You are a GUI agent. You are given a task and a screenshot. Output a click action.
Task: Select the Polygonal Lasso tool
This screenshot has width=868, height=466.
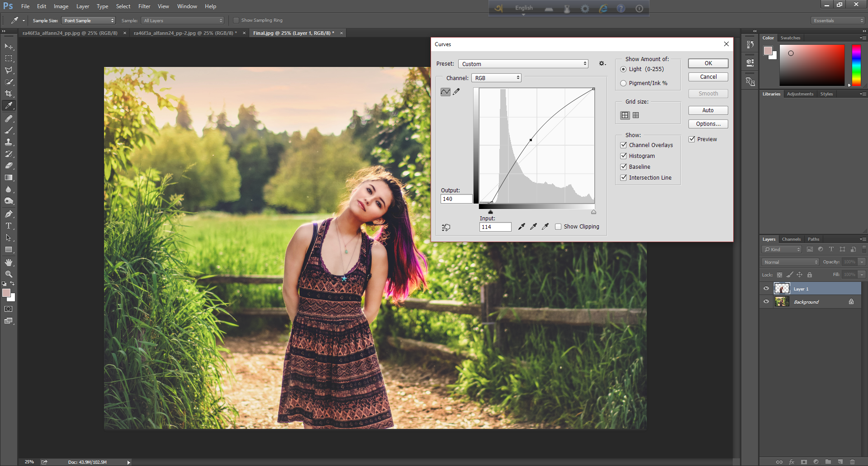coord(9,70)
